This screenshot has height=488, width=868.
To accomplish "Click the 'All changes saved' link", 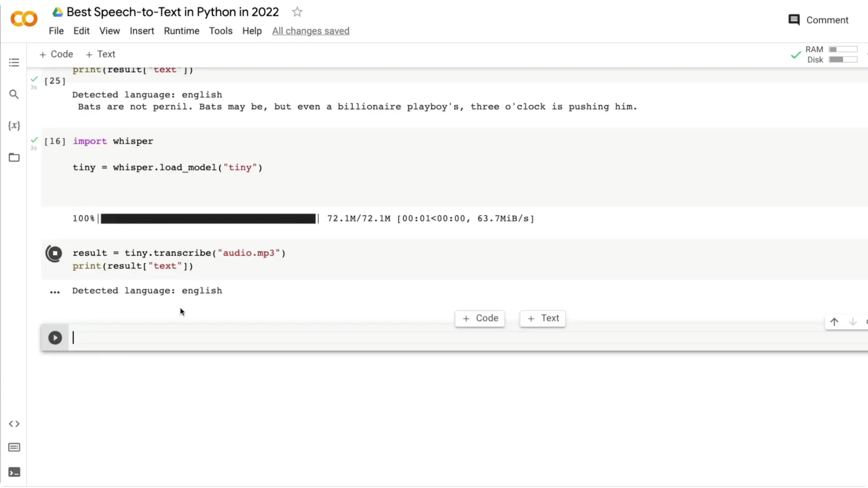I will click(x=311, y=31).
